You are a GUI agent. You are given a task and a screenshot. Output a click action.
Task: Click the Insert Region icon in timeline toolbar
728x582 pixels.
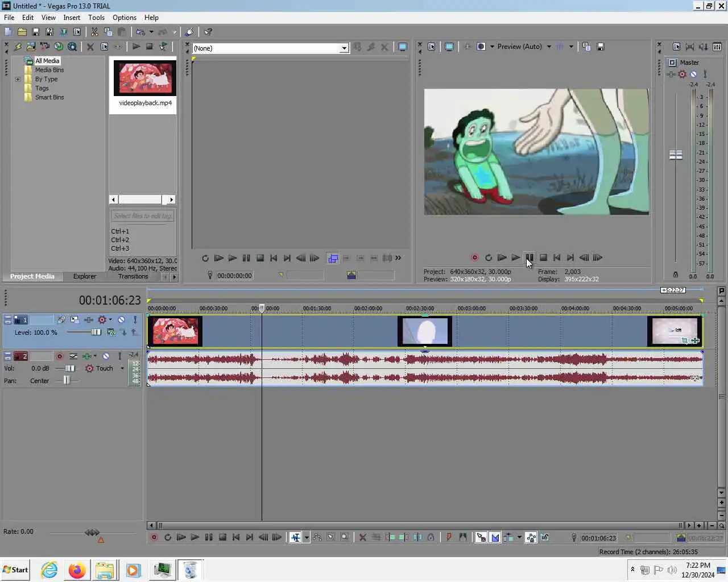click(x=462, y=537)
